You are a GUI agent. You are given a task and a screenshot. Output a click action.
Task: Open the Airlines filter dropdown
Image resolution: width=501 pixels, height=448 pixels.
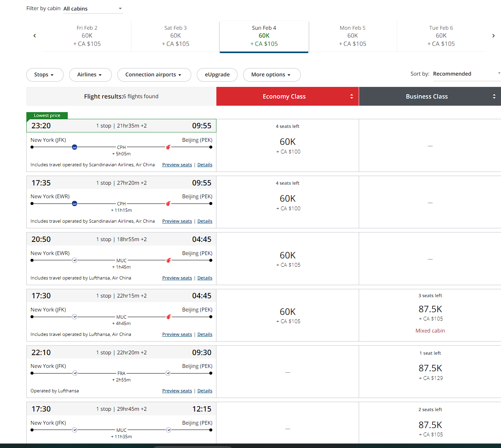(90, 75)
